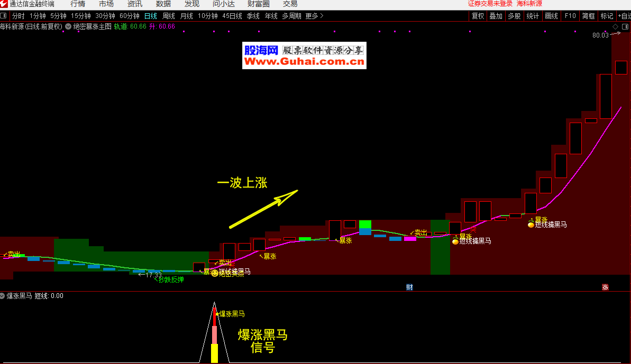The height and width of the screenshot is (364, 631).
Task: Click the 涨 marker icon on timeline
Action: click(x=605, y=287)
